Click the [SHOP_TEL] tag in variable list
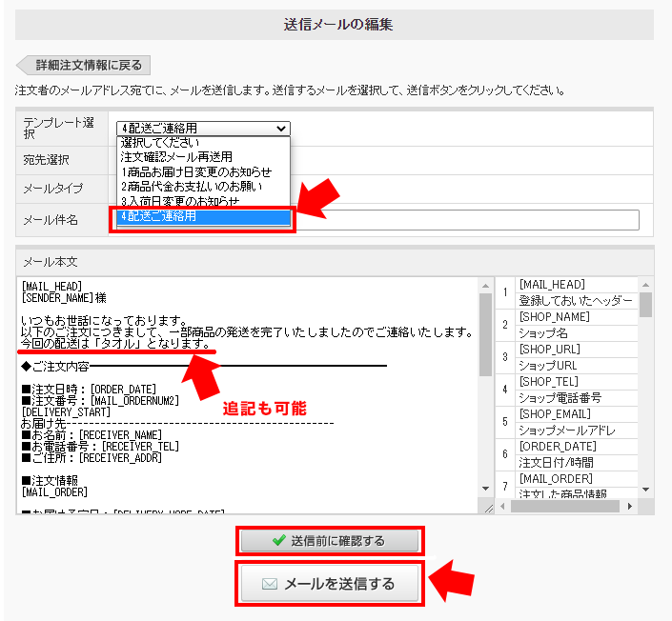The width and height of the screenshot is (672, 621). tap(549, 381)
